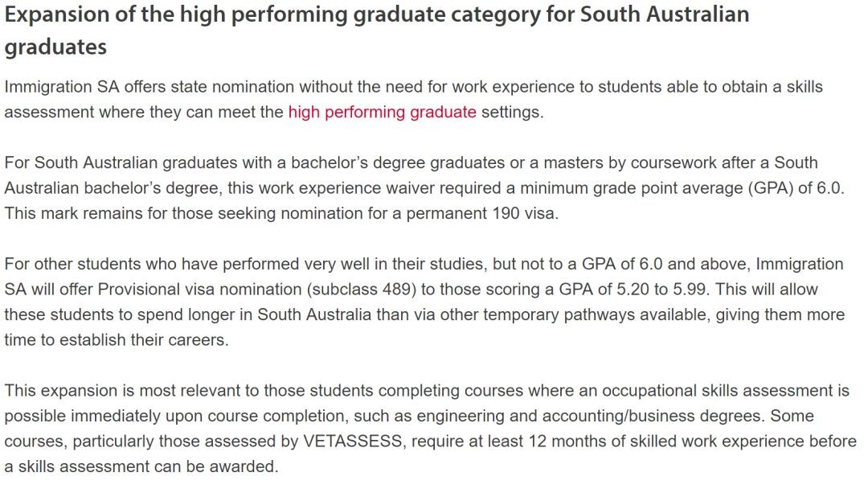
Task: Click the page heading about graduate category expansion
Action: point(376,14)
